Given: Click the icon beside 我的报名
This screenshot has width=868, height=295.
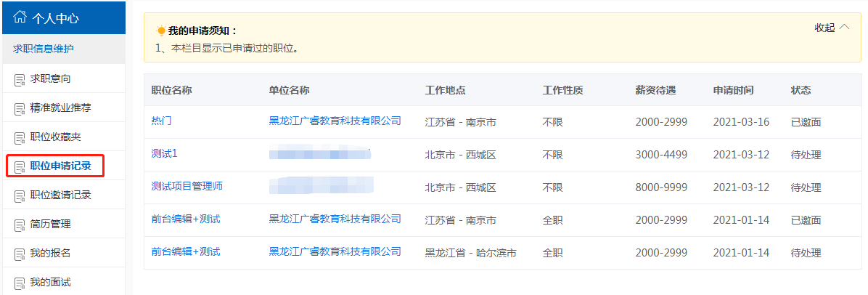Looking at the screenshot, I should (20, 254).
